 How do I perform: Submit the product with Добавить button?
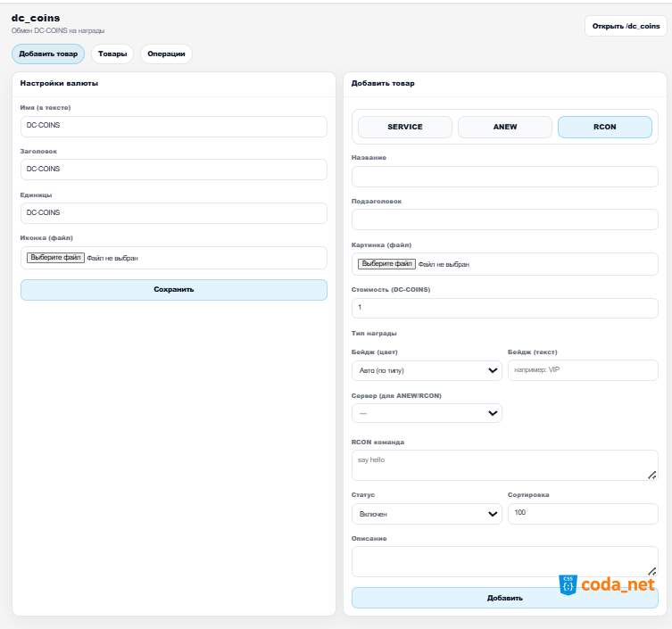pos(505,598)
